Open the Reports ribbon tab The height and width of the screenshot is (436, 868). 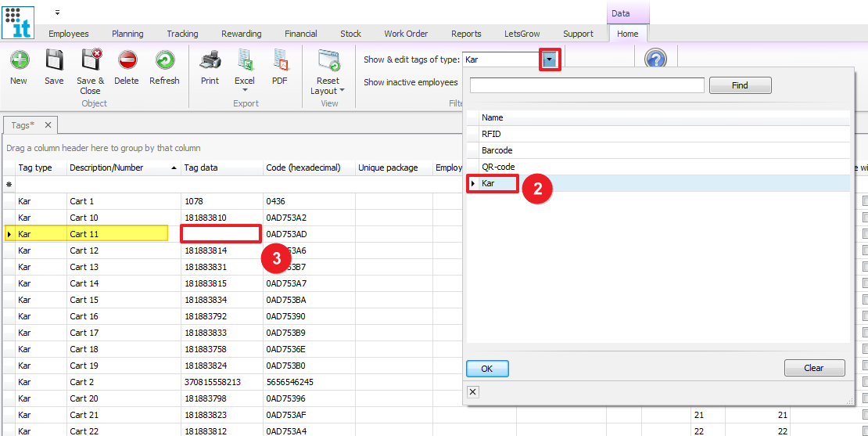coord(466,34)
